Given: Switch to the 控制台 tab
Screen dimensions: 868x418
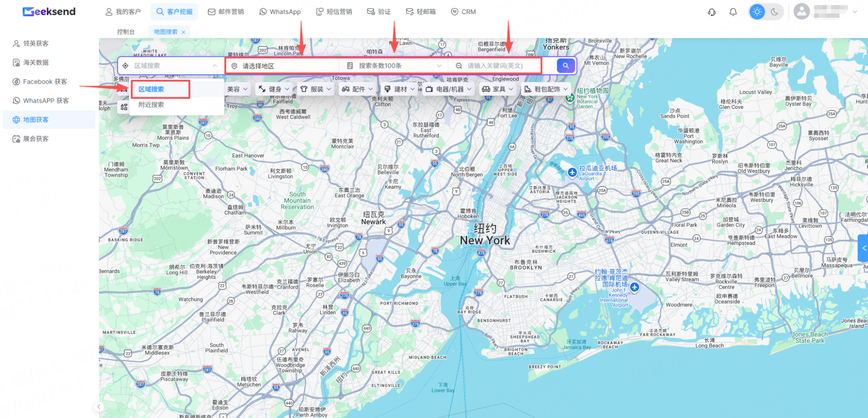Looking at the screenshot, I should pos(126,32).
